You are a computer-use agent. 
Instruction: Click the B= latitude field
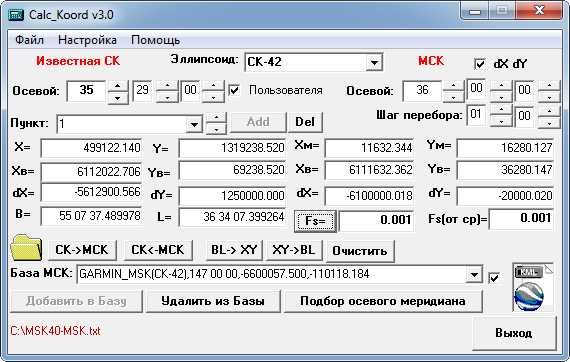pyautogui.click(x=91, y=216)
